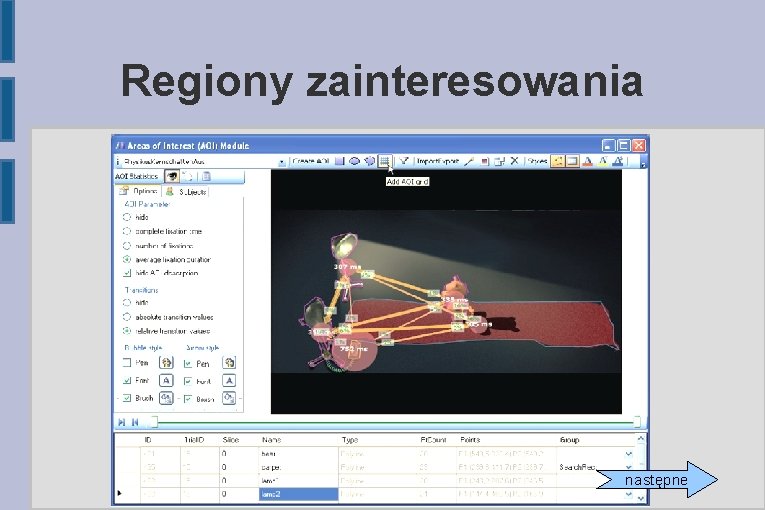765x510 pixels.
Task: Click the blue 'następne' arrow button
Action: (x=657, y=480)
